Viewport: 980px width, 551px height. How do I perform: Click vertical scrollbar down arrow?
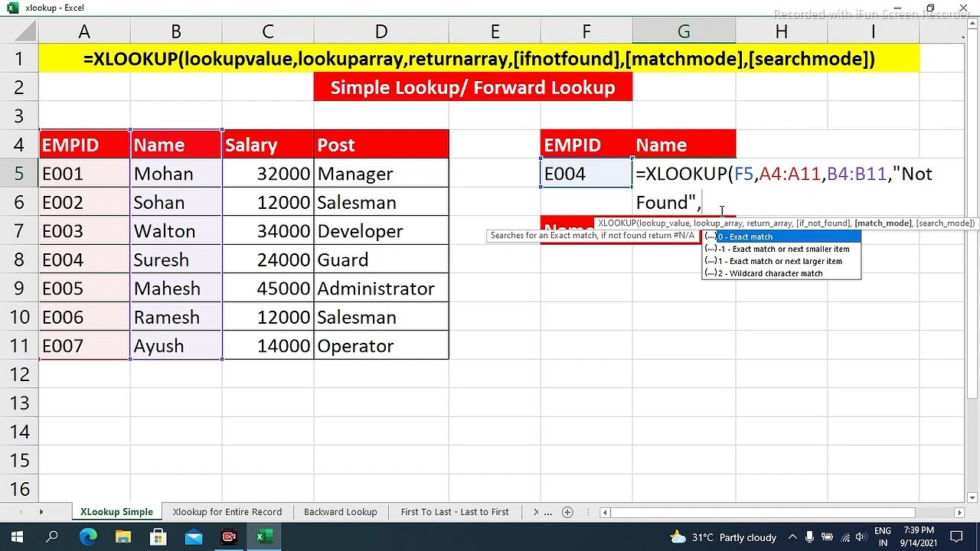973,497
